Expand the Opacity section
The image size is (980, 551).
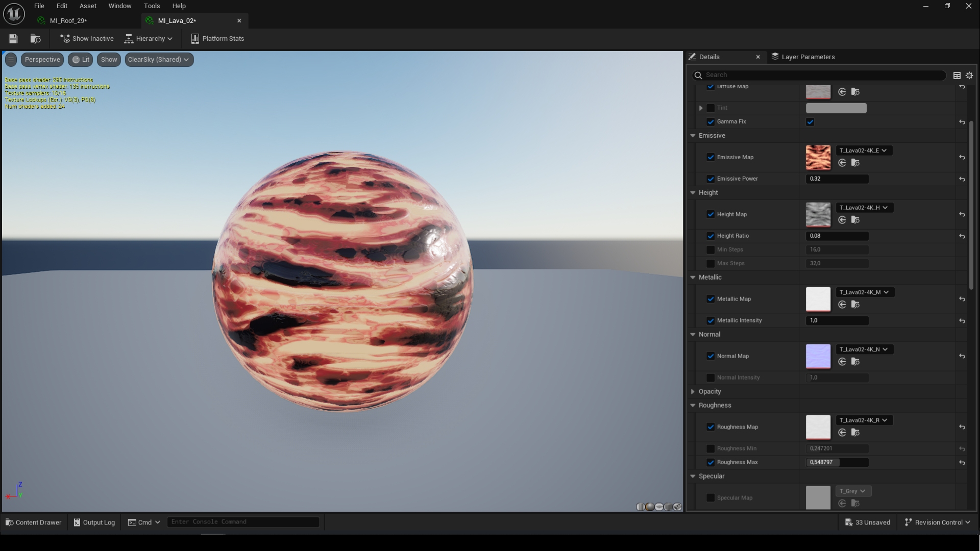click(x=693, y=392)
